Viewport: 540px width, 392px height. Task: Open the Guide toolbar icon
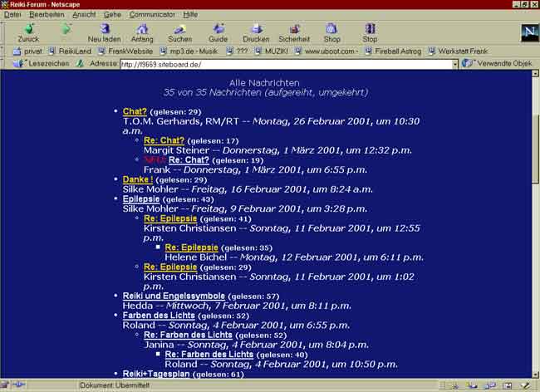pos(218,33)
